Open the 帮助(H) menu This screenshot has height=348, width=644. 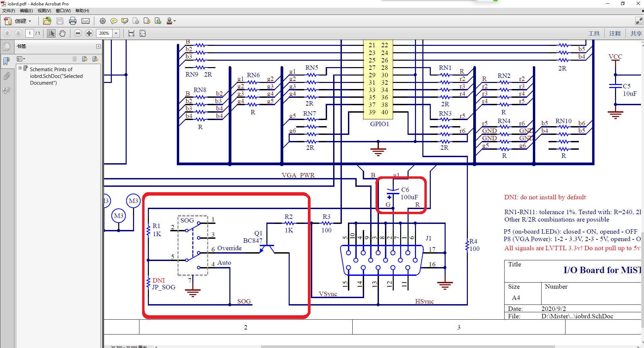[x=82, y=11]
